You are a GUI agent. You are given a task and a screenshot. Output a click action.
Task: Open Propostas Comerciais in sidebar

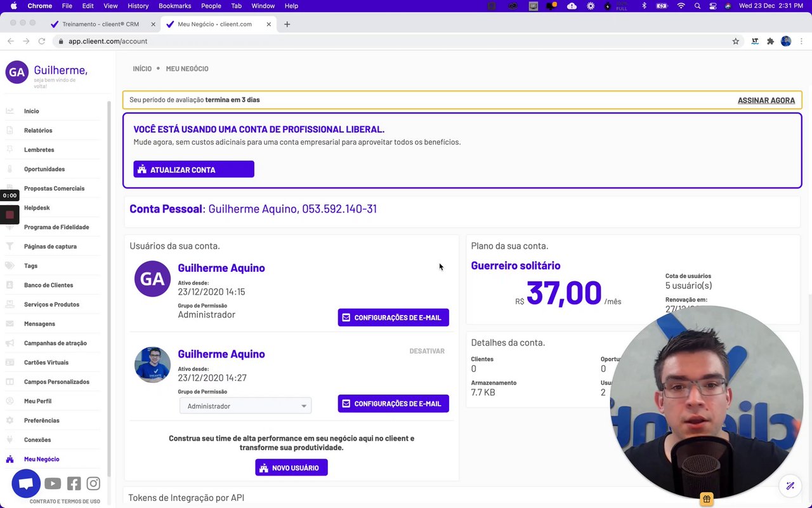[x=54, y=189]
